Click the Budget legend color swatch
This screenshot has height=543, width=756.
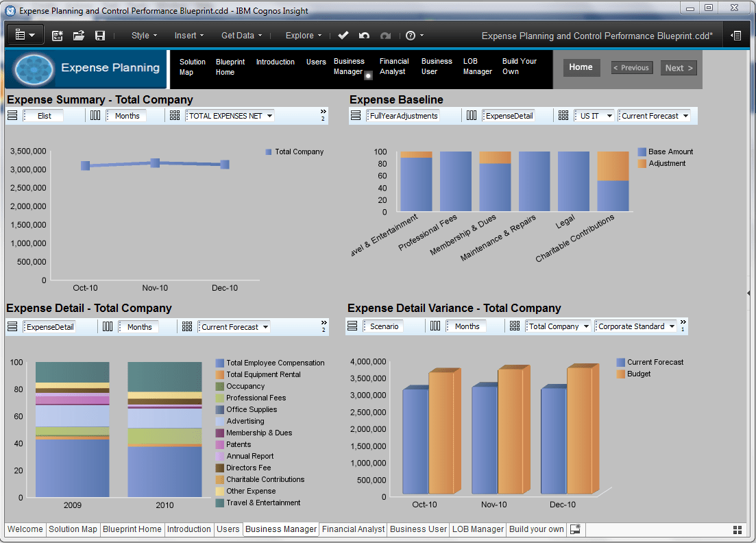(x=621, y=374)
